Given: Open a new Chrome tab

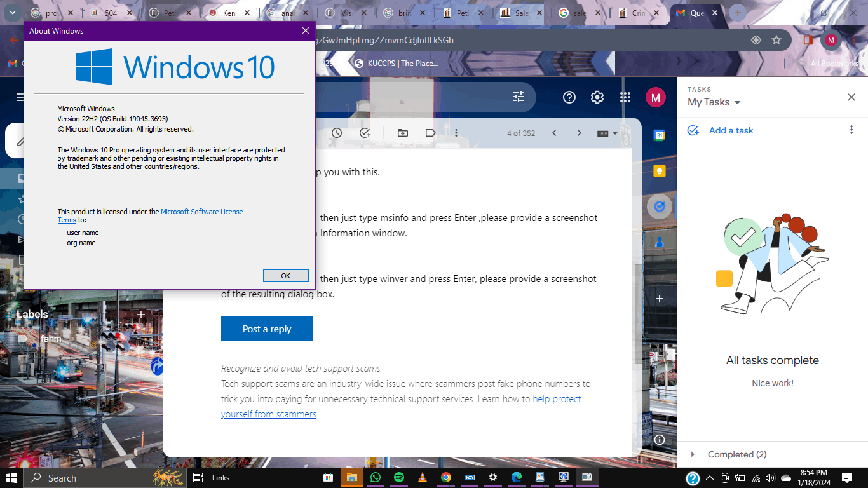Looking at the screenshot, I should pyautogui.click(x=738, y=13).
